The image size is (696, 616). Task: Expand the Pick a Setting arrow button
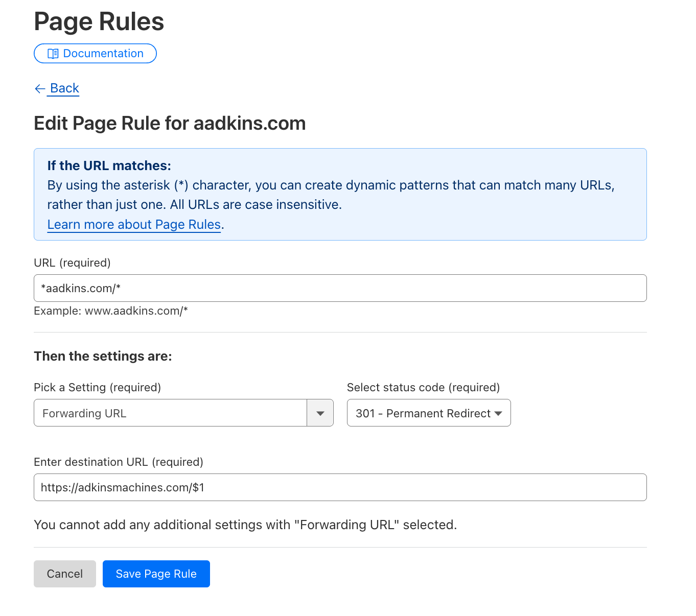[320, 413]
